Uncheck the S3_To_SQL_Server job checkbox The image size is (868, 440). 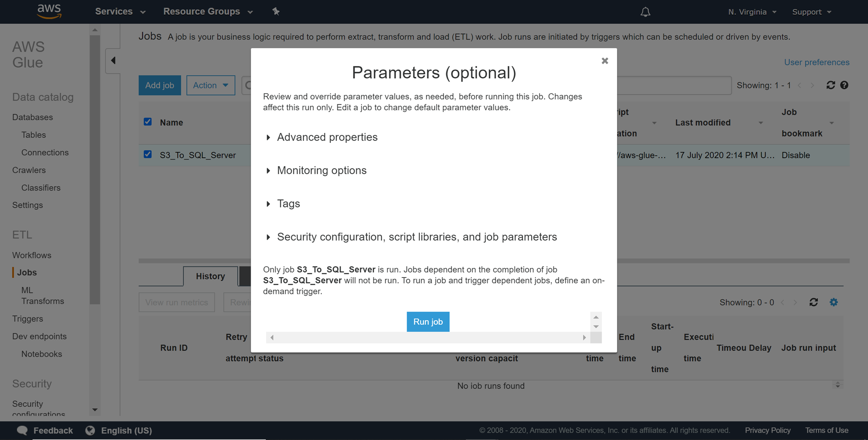coord(148,155)
